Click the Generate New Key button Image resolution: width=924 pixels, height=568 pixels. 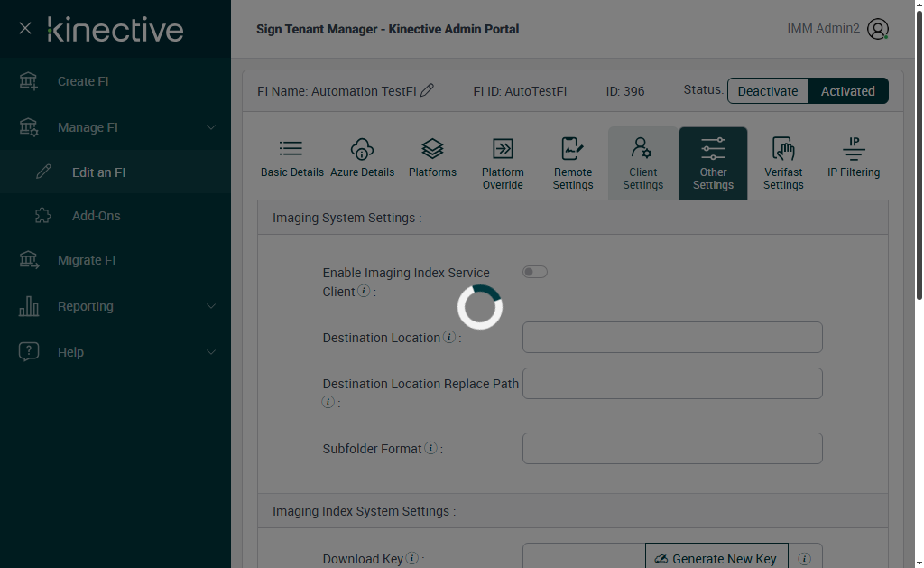716,555
